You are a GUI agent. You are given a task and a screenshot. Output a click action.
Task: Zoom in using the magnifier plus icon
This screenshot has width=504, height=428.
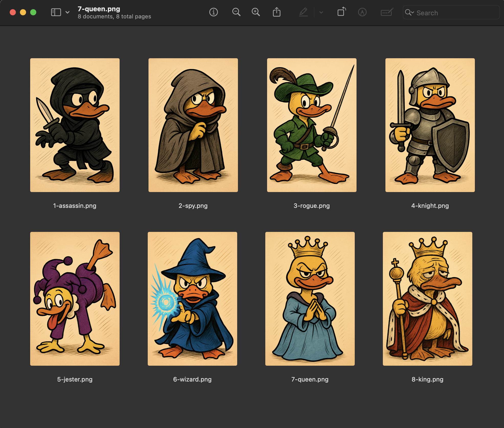[256, 12]
